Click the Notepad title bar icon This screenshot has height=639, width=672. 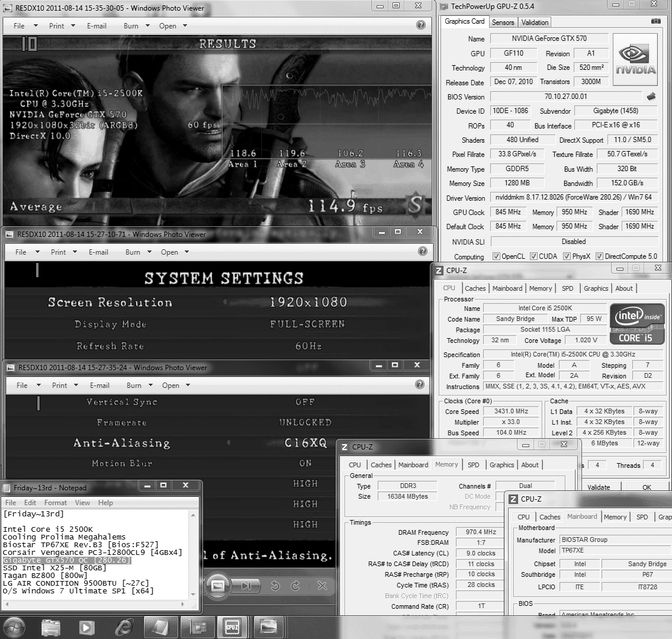click(x=7, y=488)
